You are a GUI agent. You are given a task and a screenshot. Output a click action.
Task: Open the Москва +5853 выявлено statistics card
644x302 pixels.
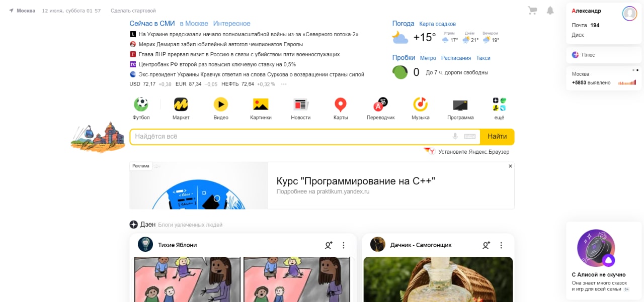click(604, 78)
